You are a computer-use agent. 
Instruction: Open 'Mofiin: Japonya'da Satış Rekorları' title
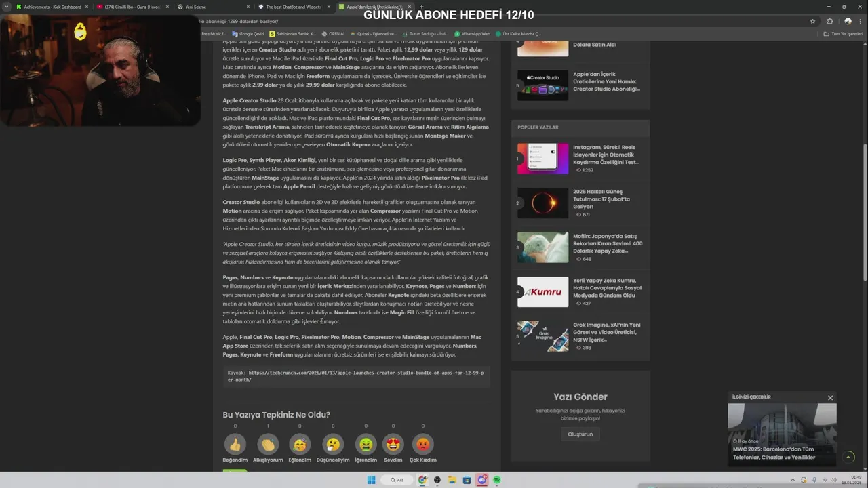point(608,243)
